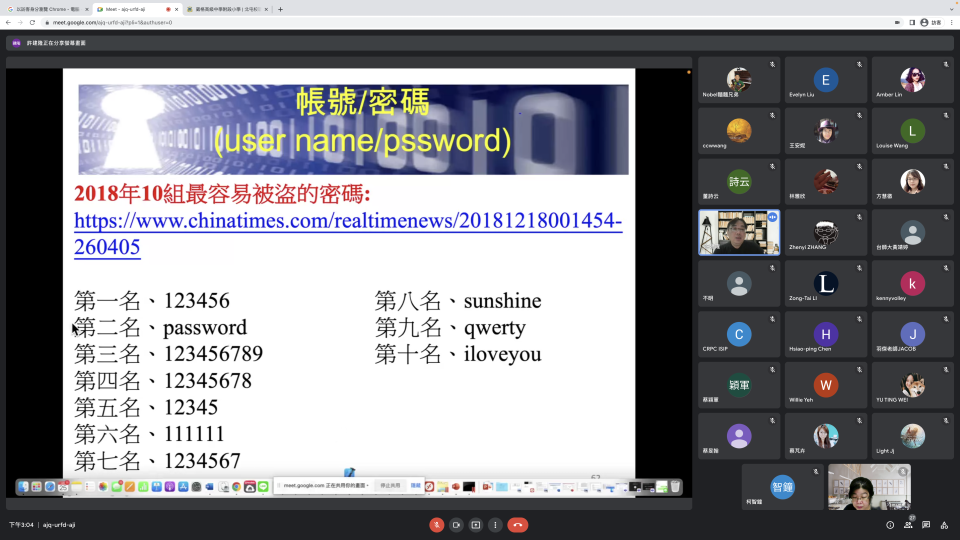Image resolution: width=960 pixels, height=540 pixels.
Task: Open Finder from the macOS dock
Action: point(23,487)
